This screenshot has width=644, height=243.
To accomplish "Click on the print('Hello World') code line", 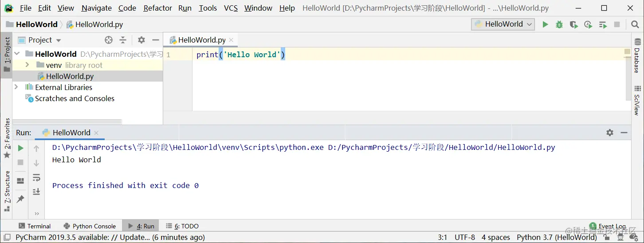I will (x=240, y=55).
